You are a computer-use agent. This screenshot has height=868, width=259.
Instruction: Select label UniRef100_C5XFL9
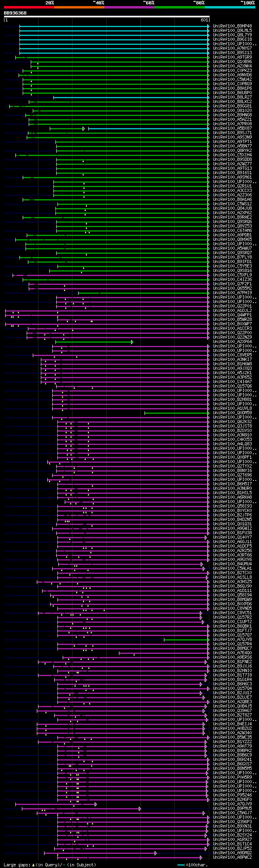pyautogui.click(x=232, y=275)
